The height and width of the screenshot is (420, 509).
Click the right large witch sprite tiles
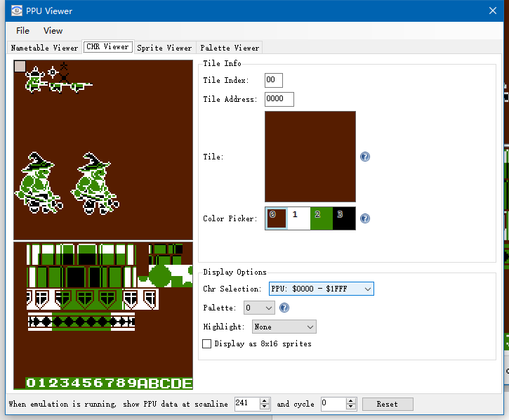coord(95,183)
